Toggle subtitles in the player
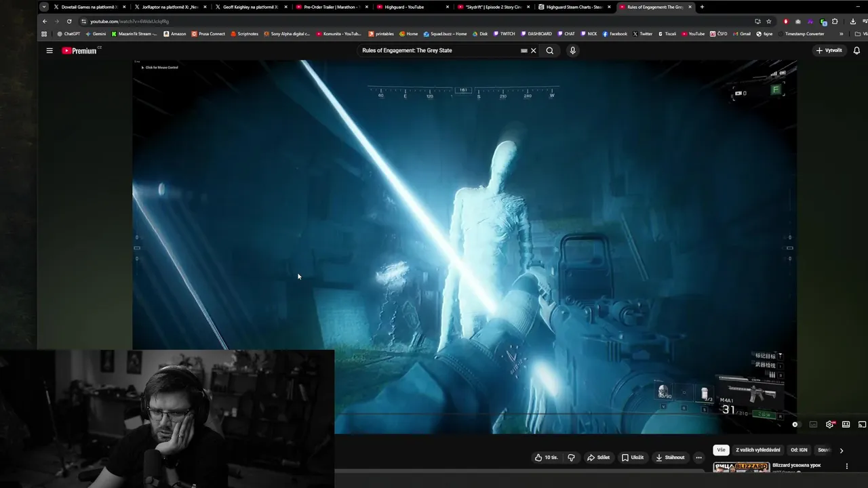868x488 pixels. pyautogui.click(x=813, y=424)
